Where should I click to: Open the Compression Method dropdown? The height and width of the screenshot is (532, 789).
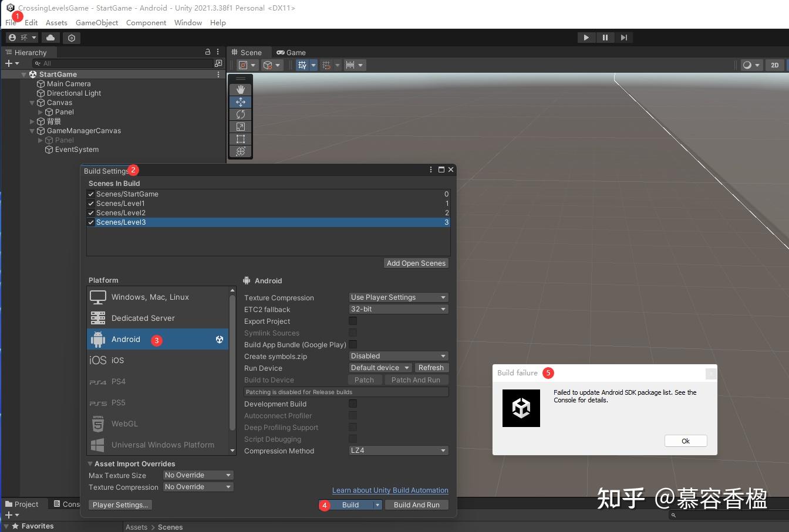point(398,450)
